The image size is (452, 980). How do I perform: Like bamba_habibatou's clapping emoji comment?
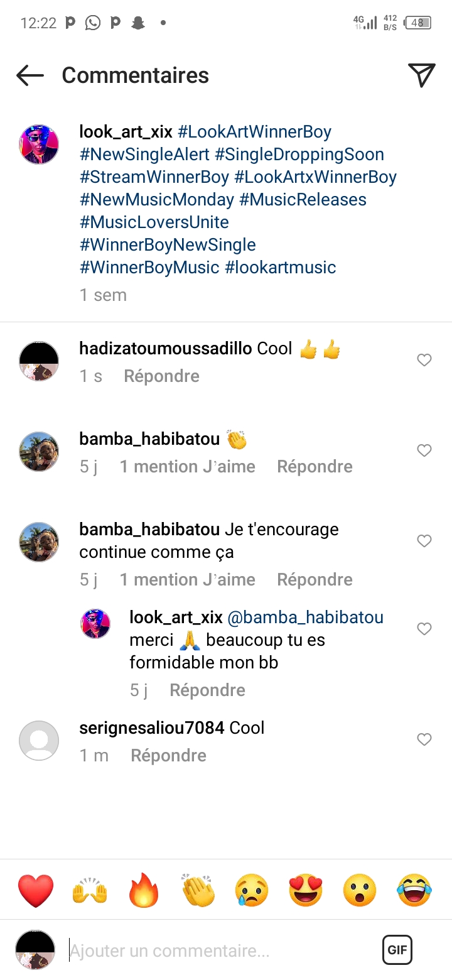click(x=424, y=450)
